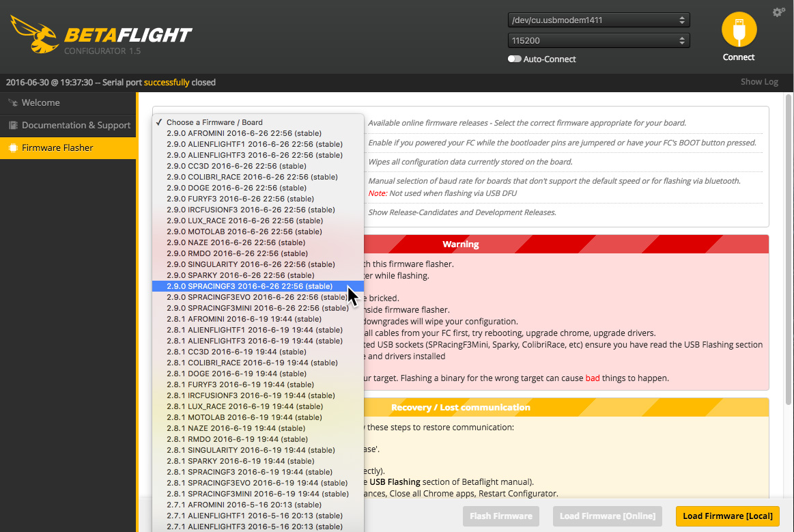Select 2.9.0 ALIENFLIGHTF1 firmware

coord(258,144)
